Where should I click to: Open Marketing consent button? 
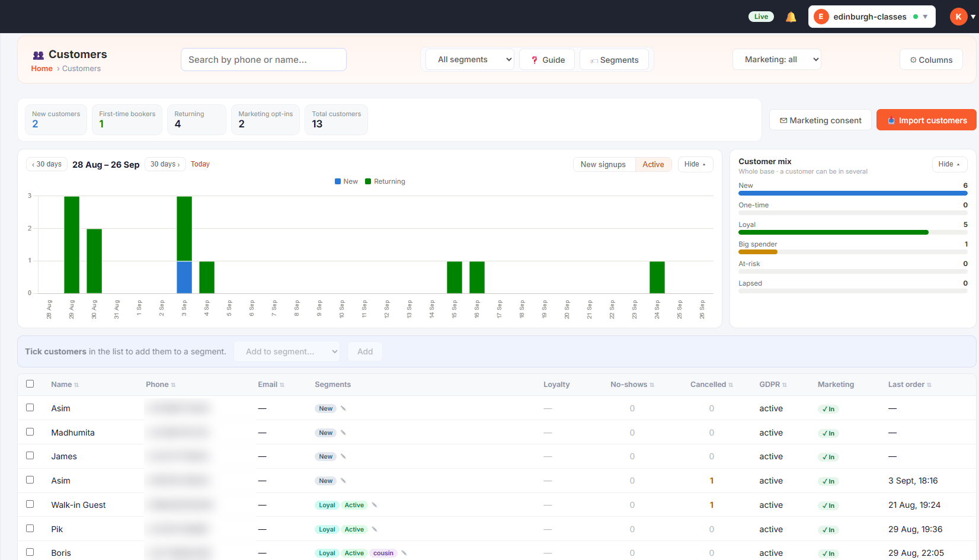click(x=820, y=120)
